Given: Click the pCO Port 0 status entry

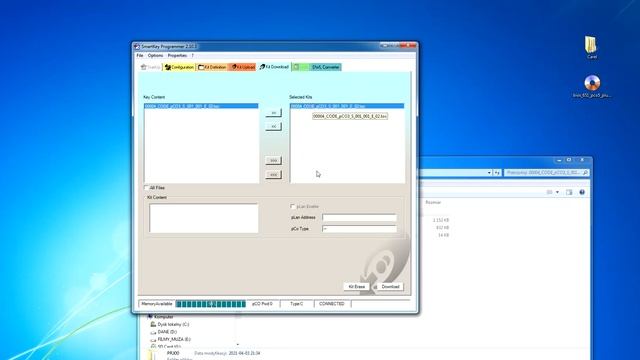Looking at the screenshot, I should point(262,304).
